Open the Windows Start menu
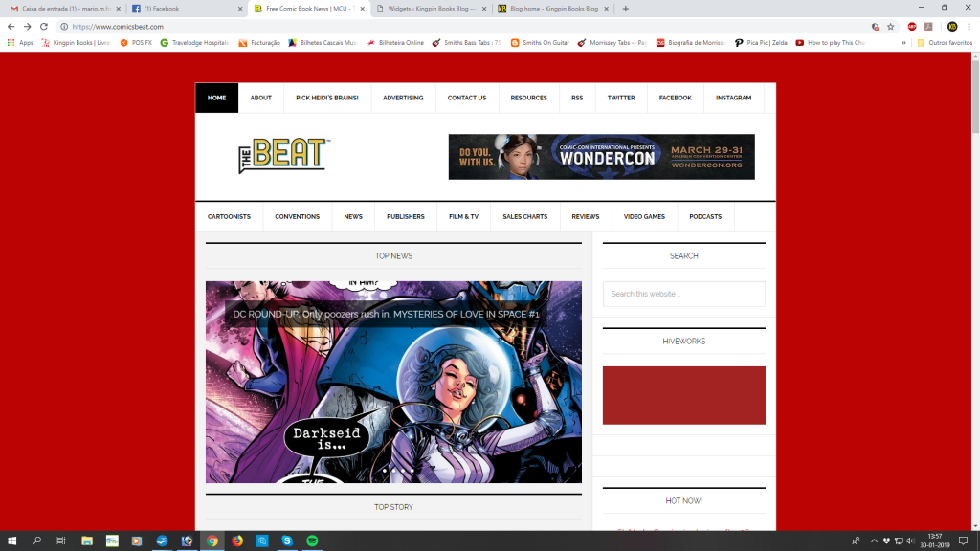 pos(11,540)
